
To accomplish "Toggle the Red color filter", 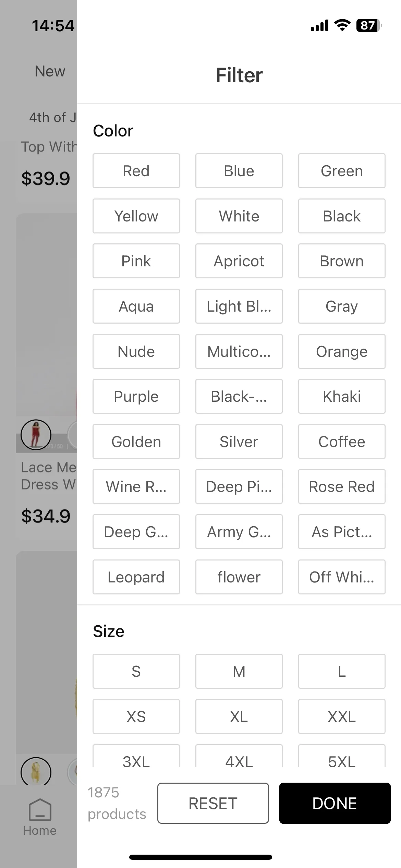I will pos(136,171).
